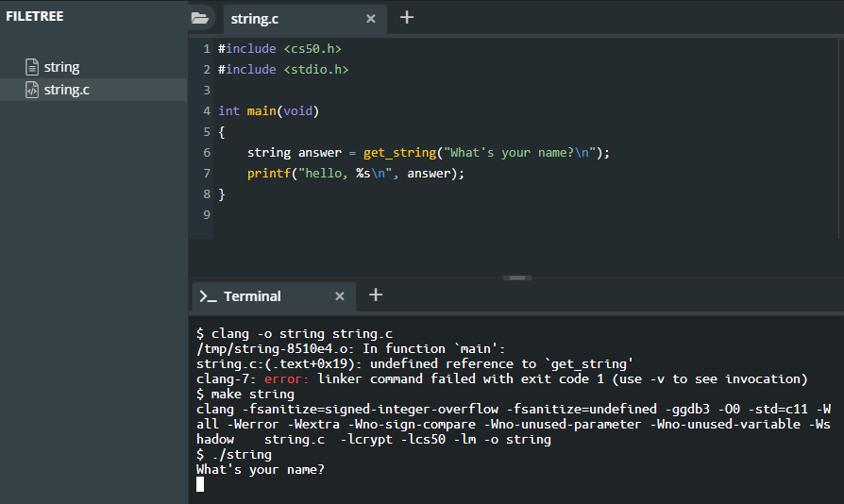
Task: Close the string.c editor tab
Action: pos(371,18)
